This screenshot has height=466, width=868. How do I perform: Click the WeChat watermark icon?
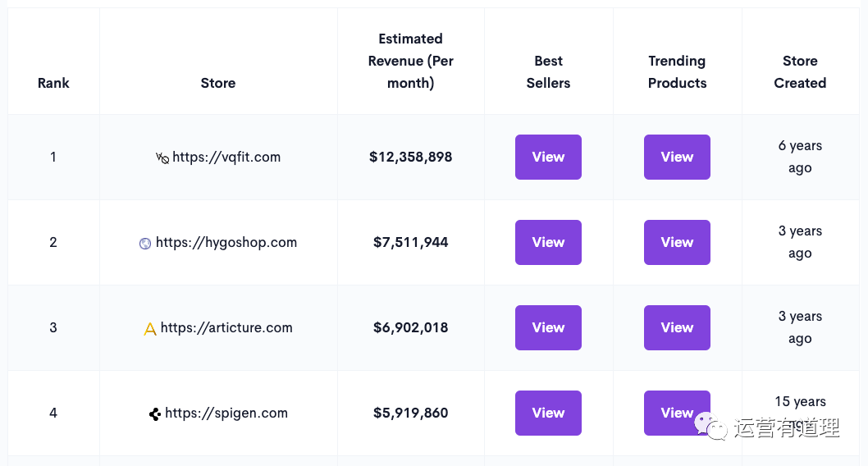pyautogui.click(x=711, y=426)
